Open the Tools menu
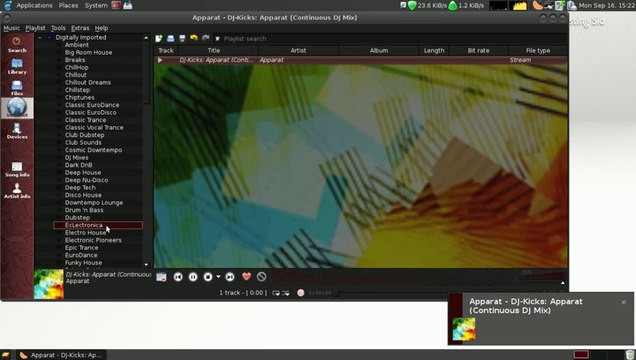The width and height of the screenshot is (636, 360). tap(58, 28)
